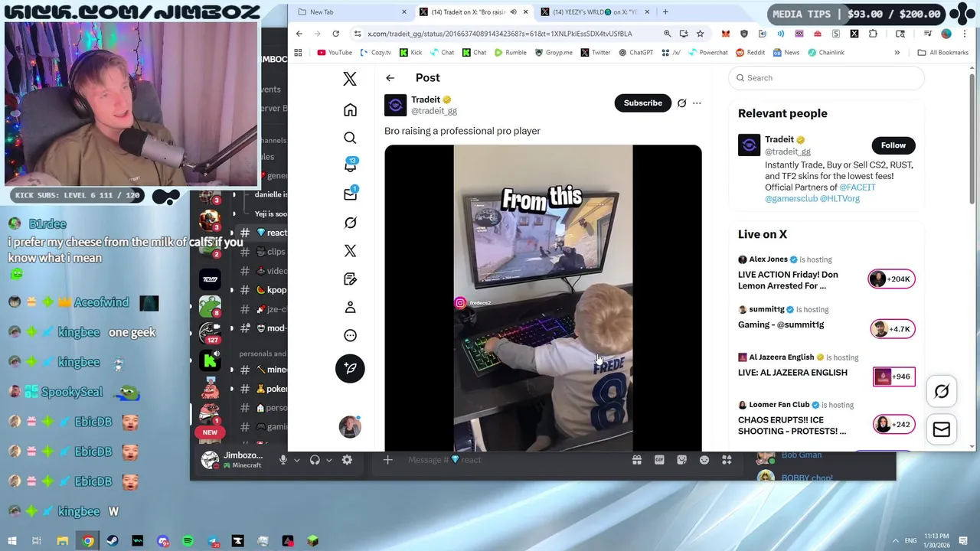
Task: Open Steam from the taskbar
Action: 113,541
